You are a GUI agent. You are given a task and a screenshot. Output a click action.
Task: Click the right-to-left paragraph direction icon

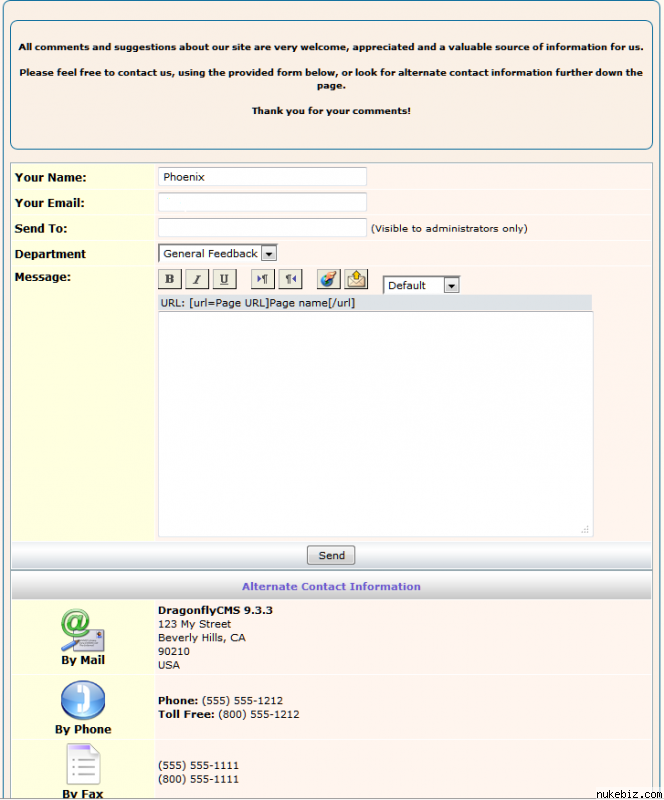click(290, 279)
